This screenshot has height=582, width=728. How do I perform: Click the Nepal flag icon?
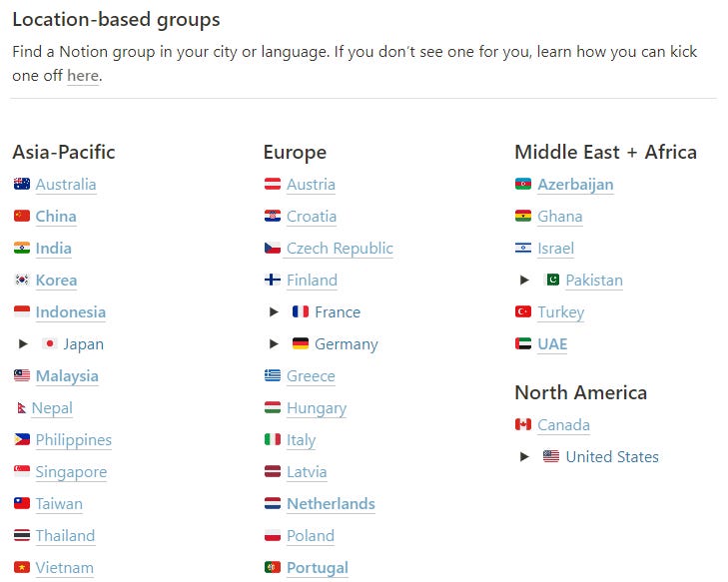coord(21,407)
